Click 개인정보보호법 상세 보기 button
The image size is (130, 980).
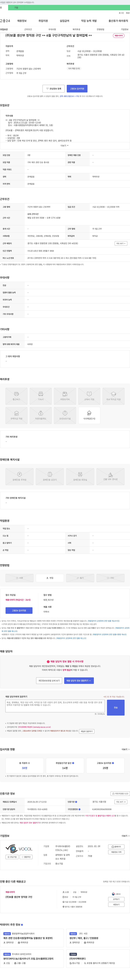pos(49,681)
